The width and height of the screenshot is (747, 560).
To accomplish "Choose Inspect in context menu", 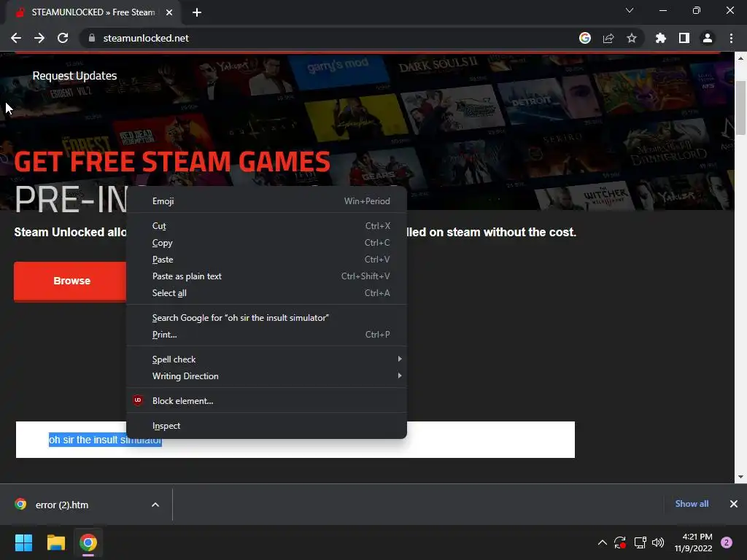I will 266,426.
